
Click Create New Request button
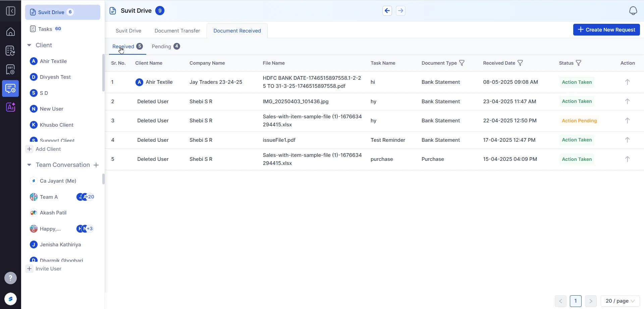tap(606, 29)
